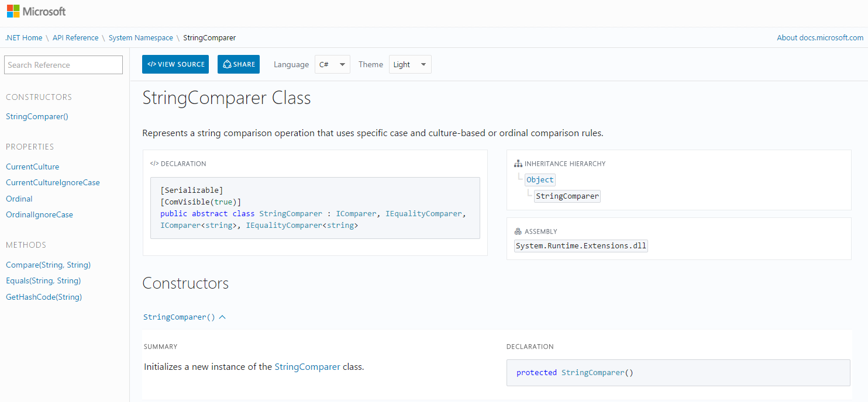Click StringComparer in inheritance hierarchy

[x=567, y=196]
